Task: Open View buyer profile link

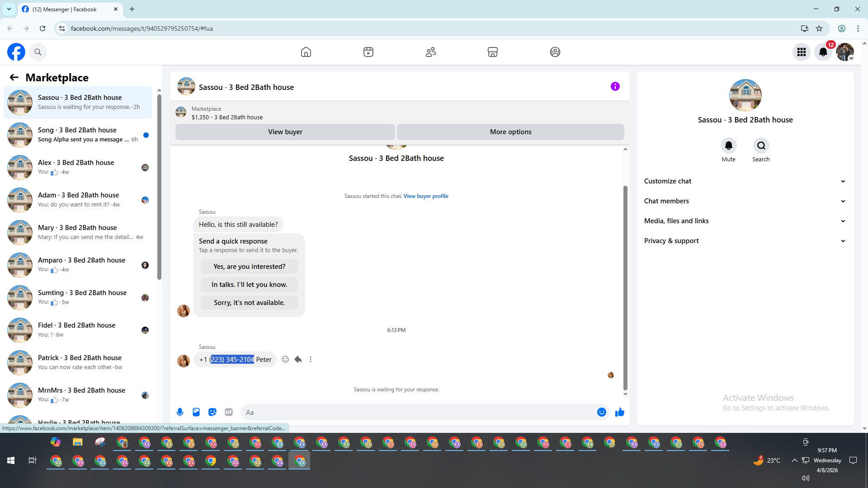Action: [425, 196]
